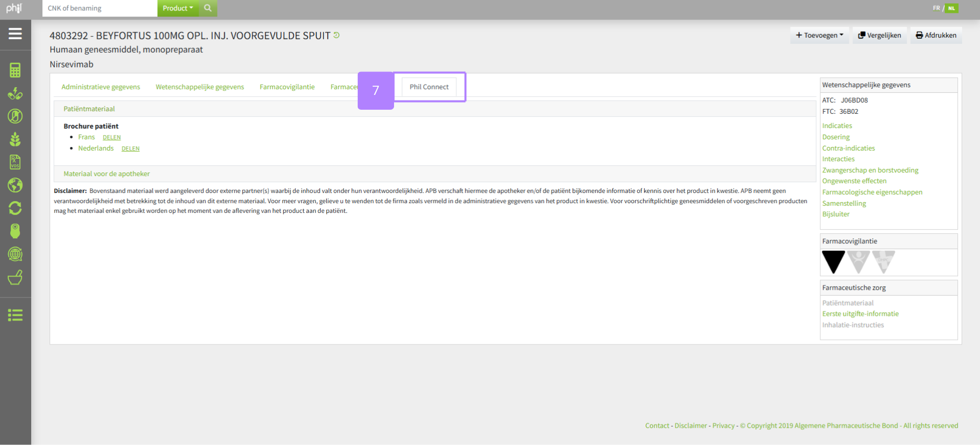The width and height of the screenshot is (980, 445).
Task: Click the Disclaimer footer link
Action: [691, 426]
